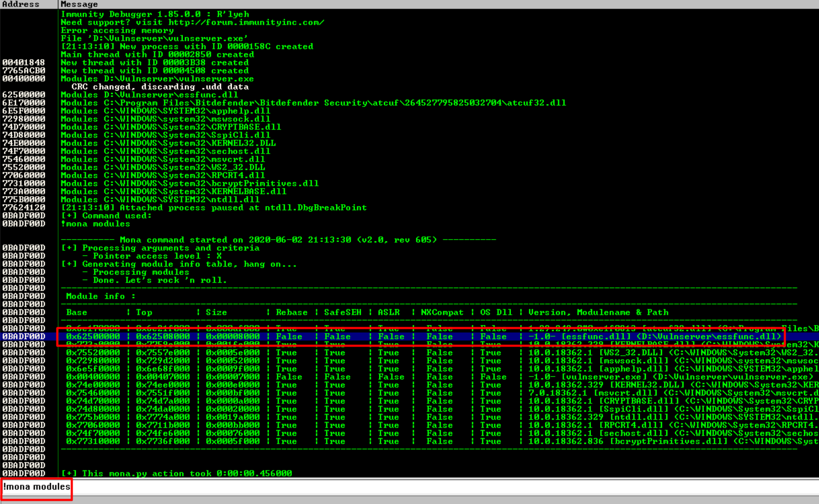Click the forum.immunityinc.com support link line
Image resolution: width=819 pixels, height=504 pixels.
coord(193,23)
